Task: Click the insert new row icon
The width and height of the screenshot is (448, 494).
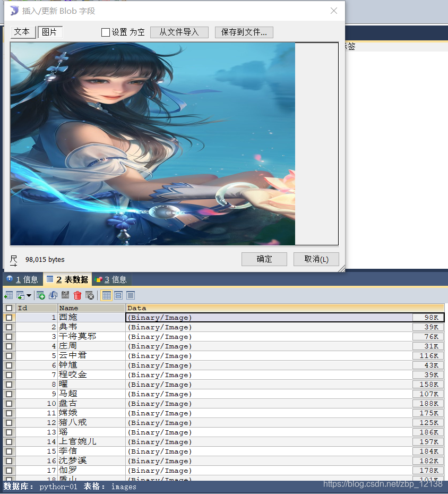Action: click(x=41, y=295)
